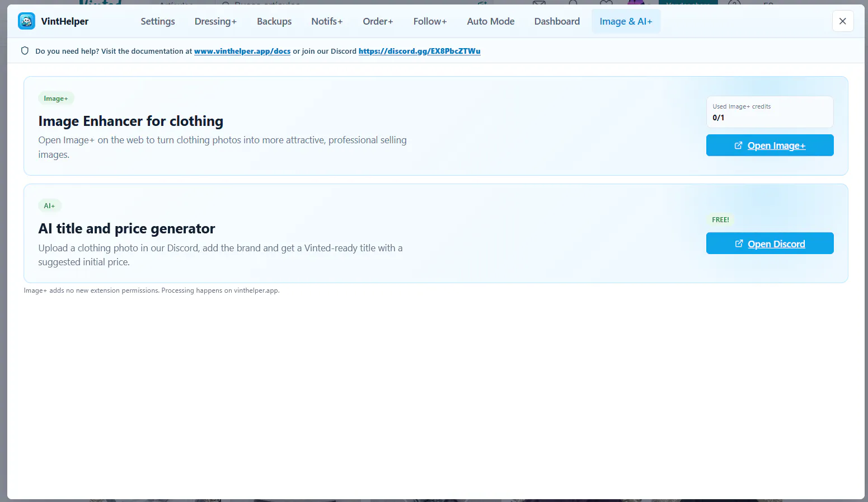Image resolution: width=868 pixels, height=502 pixels.
Task: Click the AI title and price generator heading
Action: (x=126, y=228)
